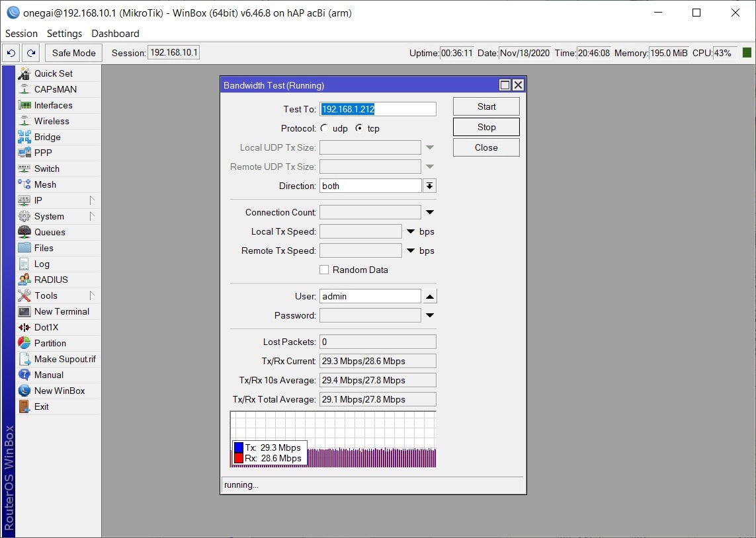Maximize the Bandwidth Test window
This screenshot has width=756, height=538.
pyautogui.click(x=505, y=85)
